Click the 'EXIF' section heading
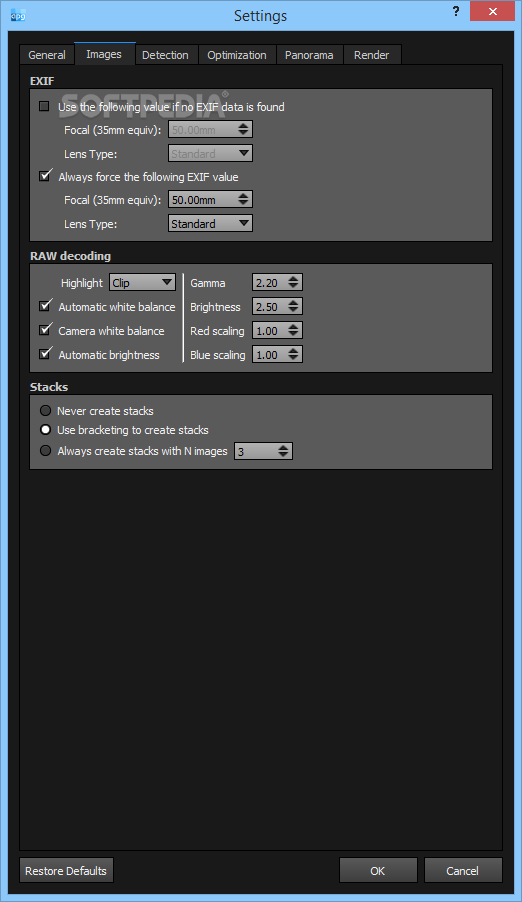 click(42, 81)
